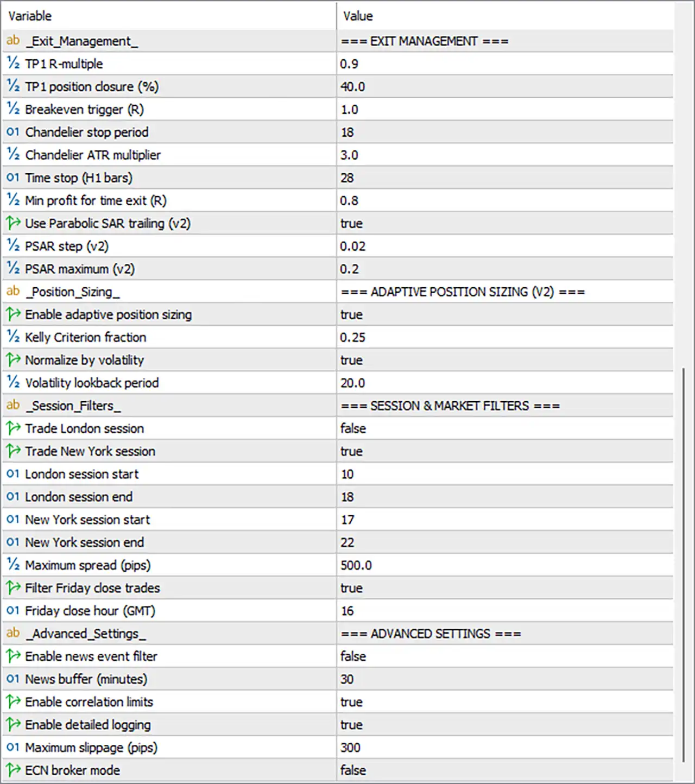Click the boolean icon beside ECN broker mode

(x=13, y=770)
